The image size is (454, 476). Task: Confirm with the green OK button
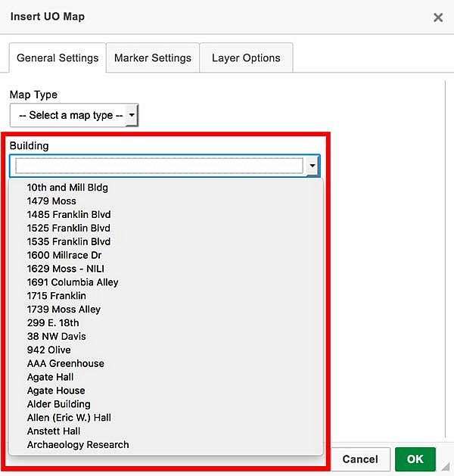pos(415,459)
